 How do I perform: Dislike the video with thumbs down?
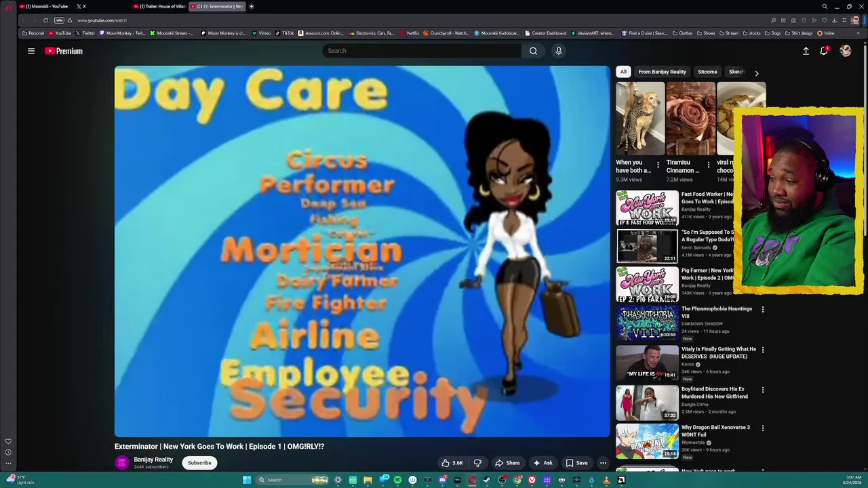(477, 463)
